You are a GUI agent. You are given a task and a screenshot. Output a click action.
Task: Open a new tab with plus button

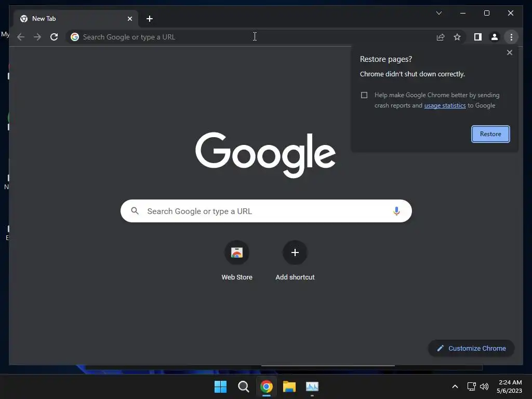149,19
